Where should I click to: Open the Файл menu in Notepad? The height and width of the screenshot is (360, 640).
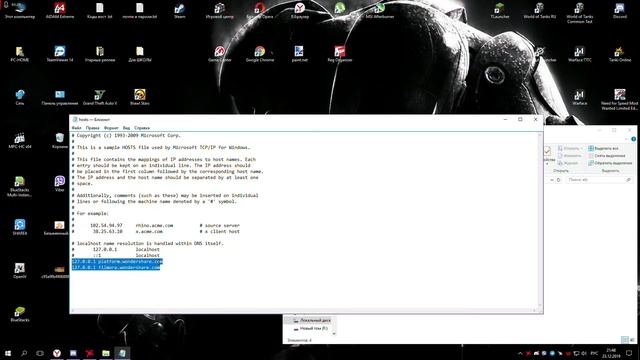pos(76,128)
